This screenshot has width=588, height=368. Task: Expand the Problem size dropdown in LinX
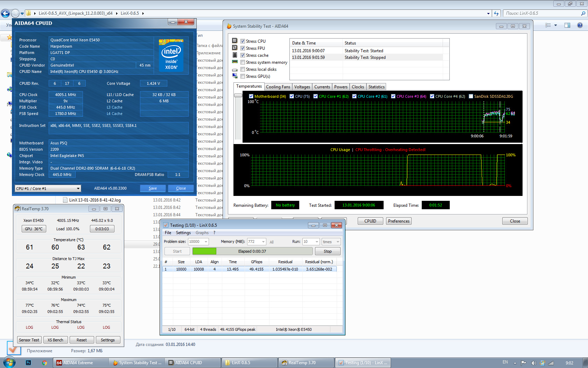[206, 242]
